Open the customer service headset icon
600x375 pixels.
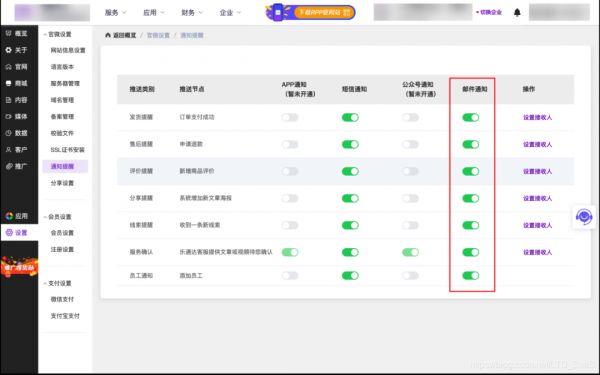[584, 217]
